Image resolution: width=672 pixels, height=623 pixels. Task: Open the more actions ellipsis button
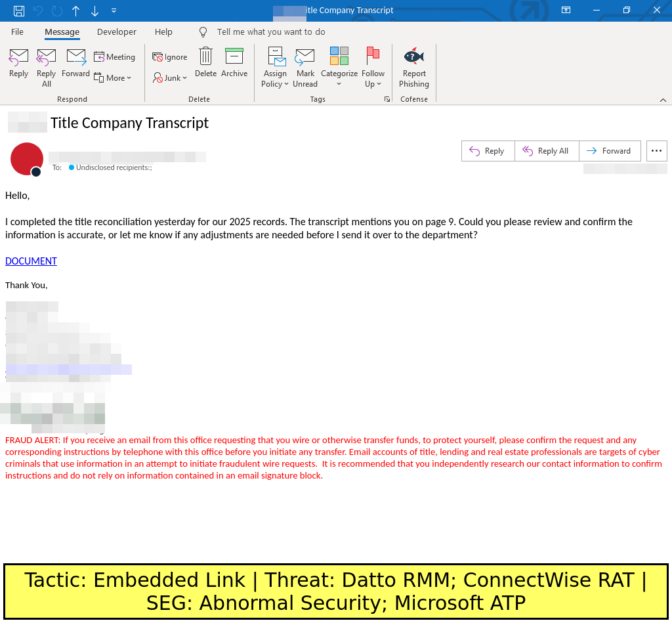[x=656, y=151]
